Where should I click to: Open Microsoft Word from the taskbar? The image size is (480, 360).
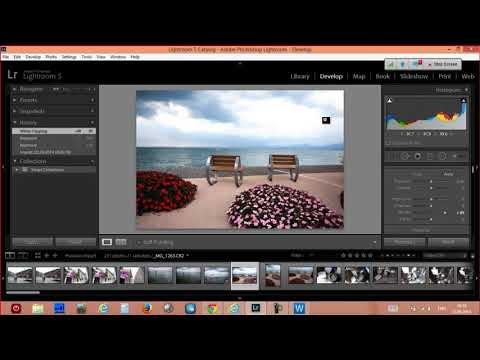[299, 308]
